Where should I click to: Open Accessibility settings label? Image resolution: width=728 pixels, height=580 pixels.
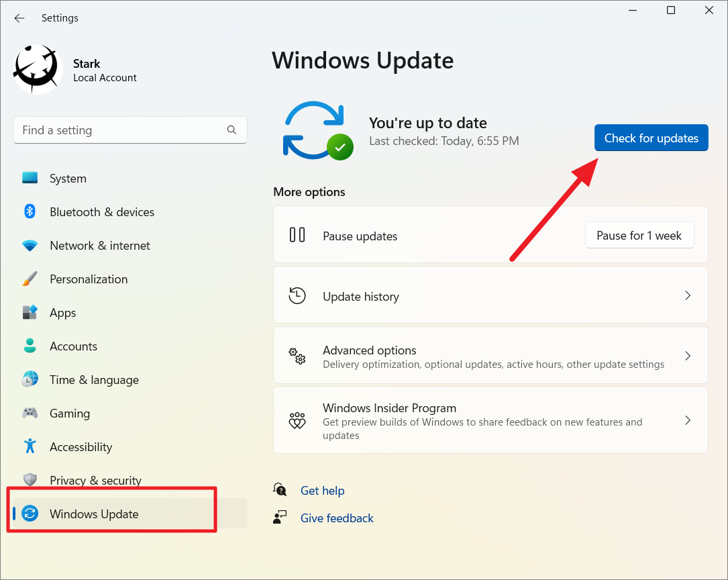pyautogui.click(x=81, y=446)
